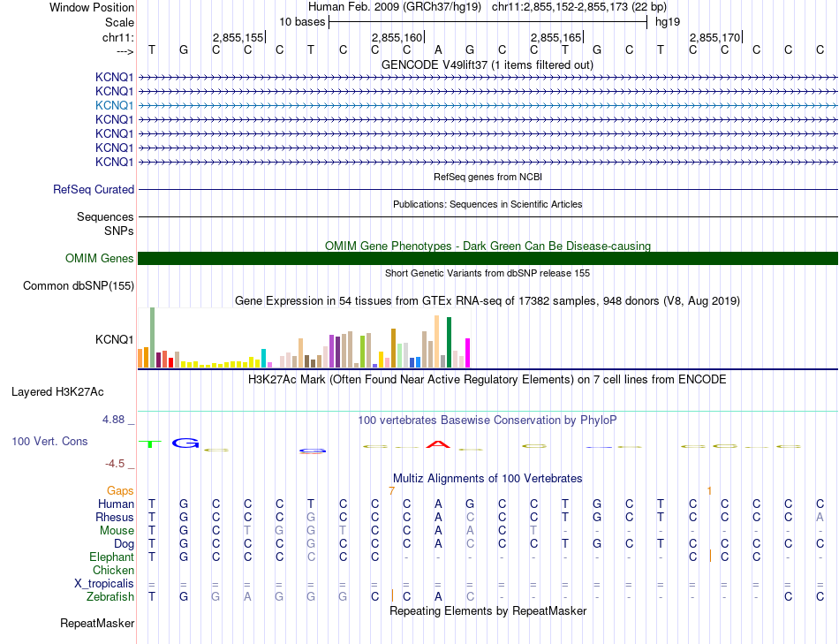The height and width of the screenshot is (644, 839).
Task: Select the RefSeq Curated track label
Action: tap(94, 189)
